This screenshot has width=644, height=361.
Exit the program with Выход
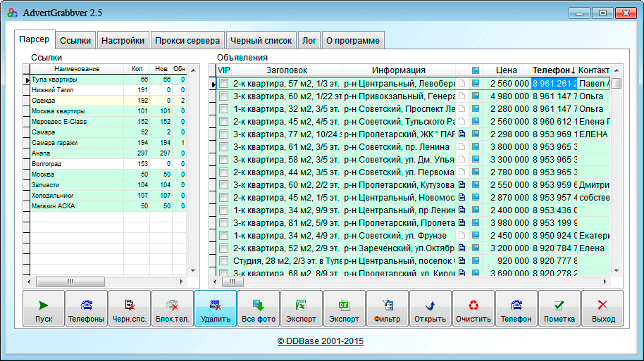[602, 308]
